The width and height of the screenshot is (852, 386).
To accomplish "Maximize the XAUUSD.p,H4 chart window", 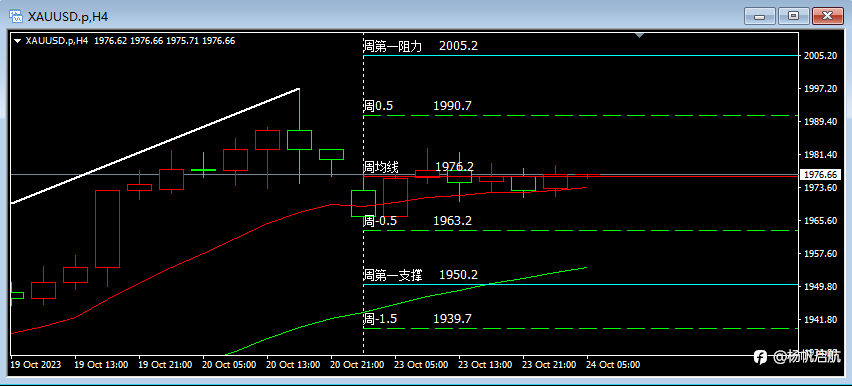I will pos(793,16).
